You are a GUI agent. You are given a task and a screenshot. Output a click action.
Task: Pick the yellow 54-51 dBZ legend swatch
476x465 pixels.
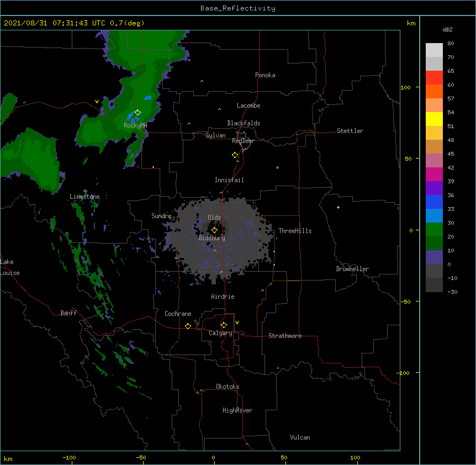click(434, 119)
